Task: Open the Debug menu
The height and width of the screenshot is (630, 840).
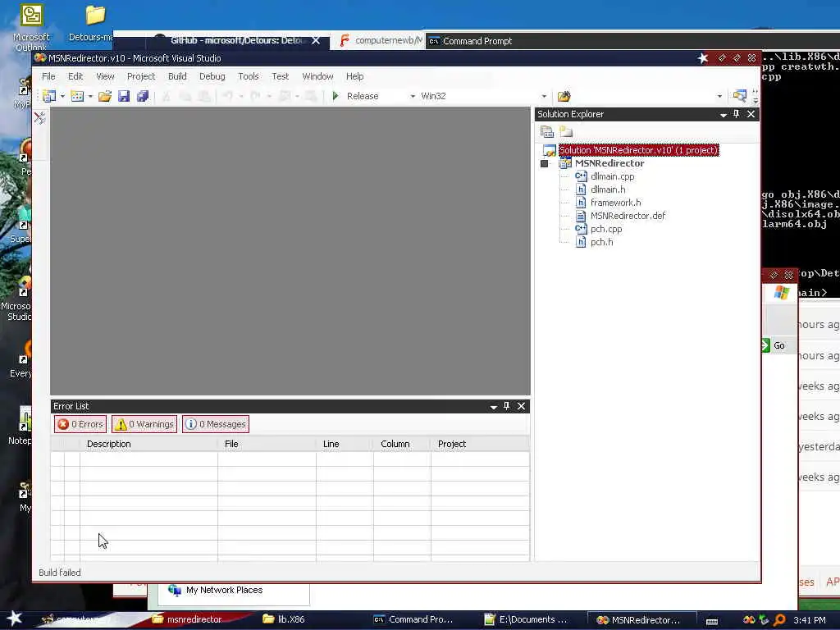Action: click(x=212, y=76)
